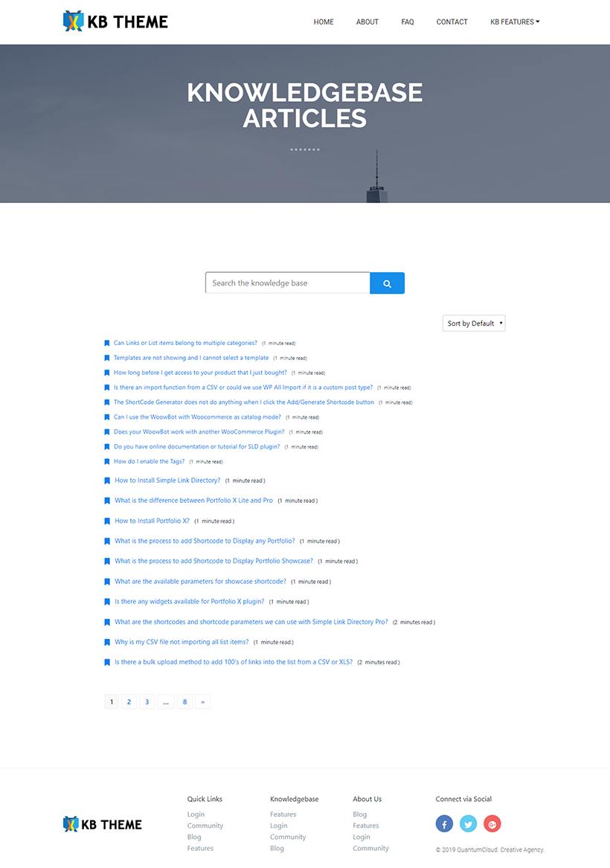Open the Facebook social icon
The image size is (610, 868).
tap(444, 823)
